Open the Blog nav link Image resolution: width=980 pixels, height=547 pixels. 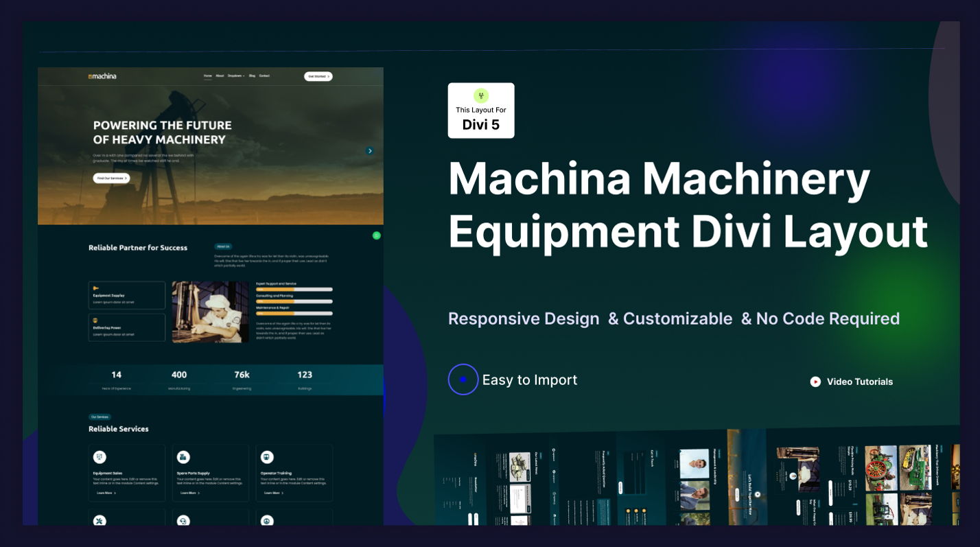pyautogui.click(x=252, y=76)
